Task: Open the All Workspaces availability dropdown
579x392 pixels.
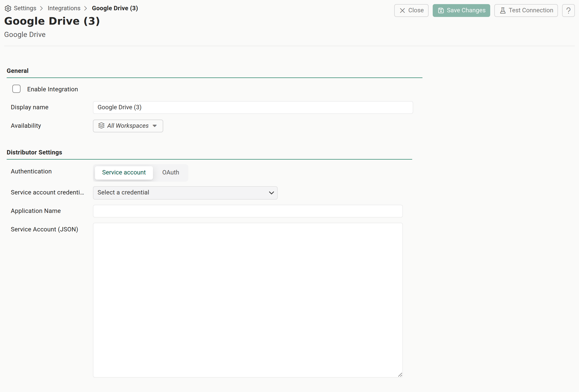Action: pyautogui.click(x=128, y=126)
